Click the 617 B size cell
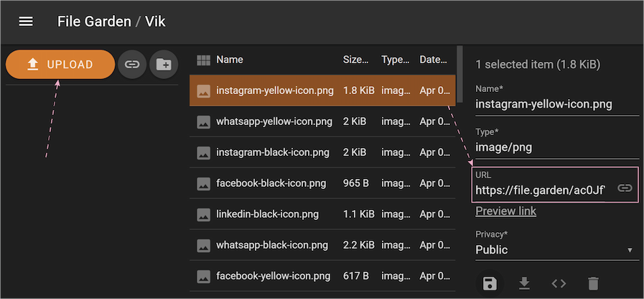This screenshot has width=644, height=299. click(x=355, y=275)
